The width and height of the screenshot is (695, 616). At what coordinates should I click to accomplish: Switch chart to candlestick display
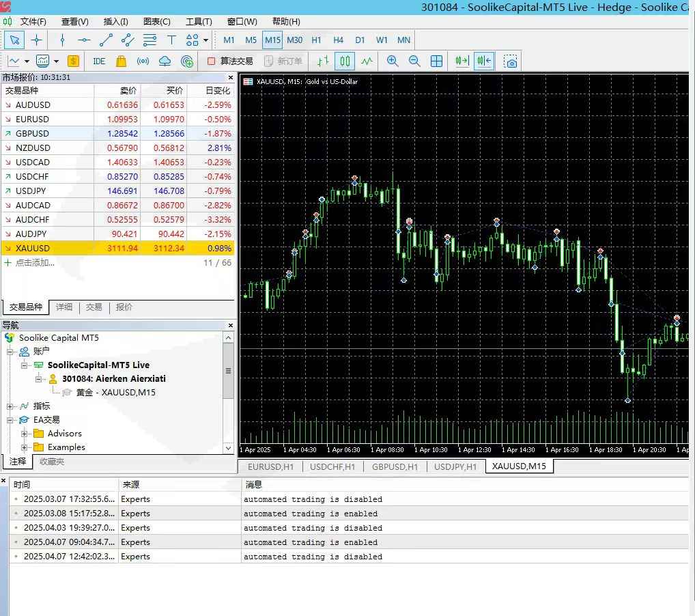(x=345, y=61)
